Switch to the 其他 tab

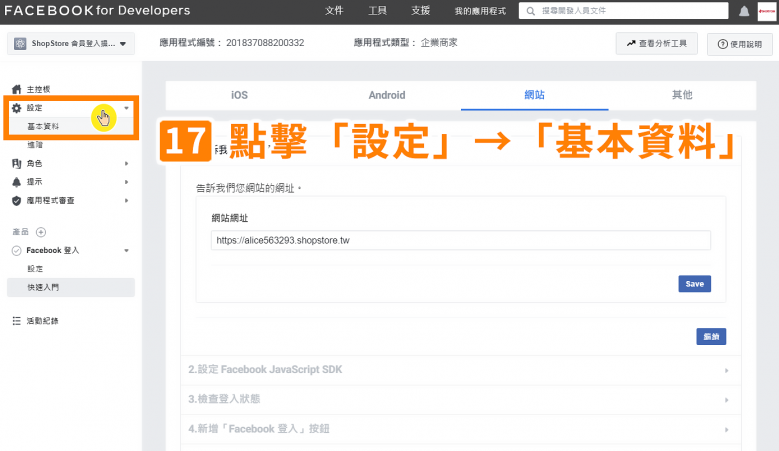682,95
